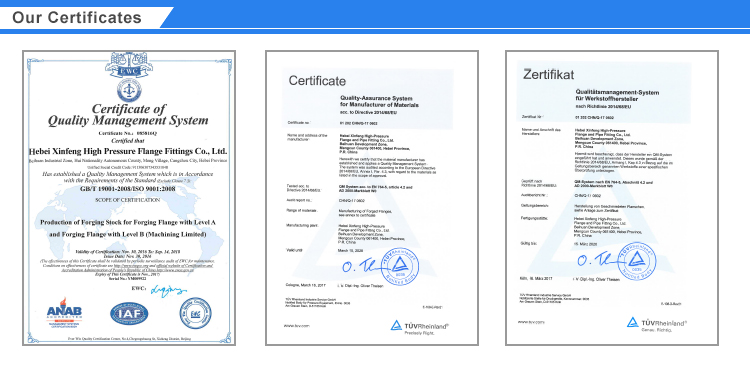Open the German Zertifikat image
This screenshot has height=365, width=750.
[x=612, y=198]
